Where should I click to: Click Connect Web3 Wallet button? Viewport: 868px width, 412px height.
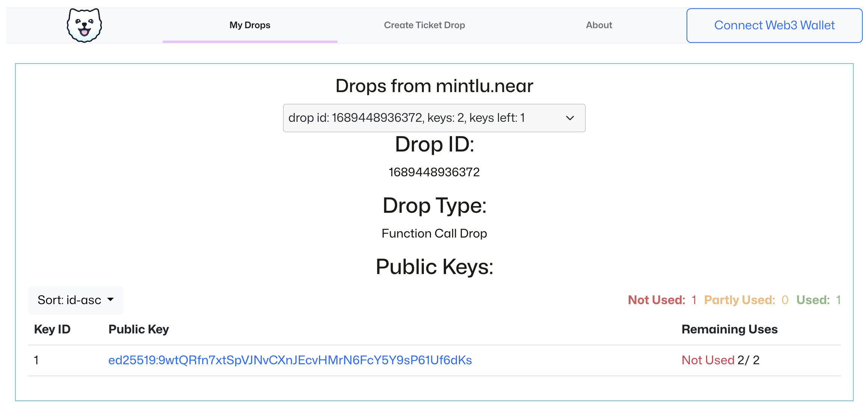point(774,26)
